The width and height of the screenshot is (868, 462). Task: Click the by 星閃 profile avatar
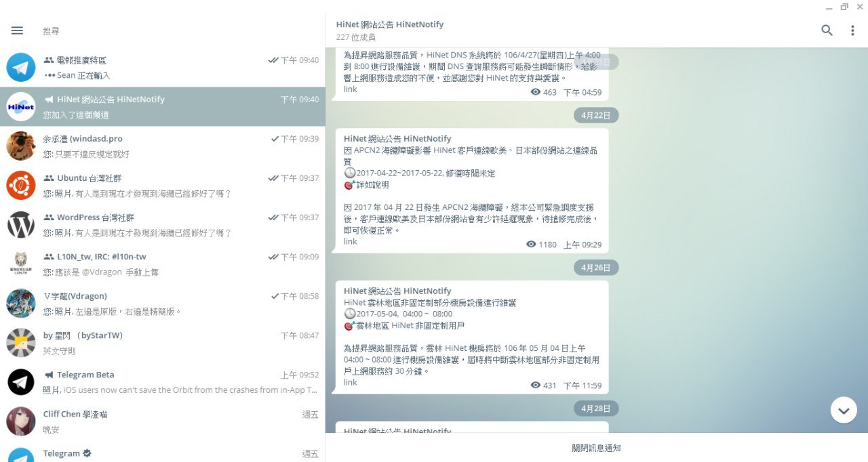(21, 342)
